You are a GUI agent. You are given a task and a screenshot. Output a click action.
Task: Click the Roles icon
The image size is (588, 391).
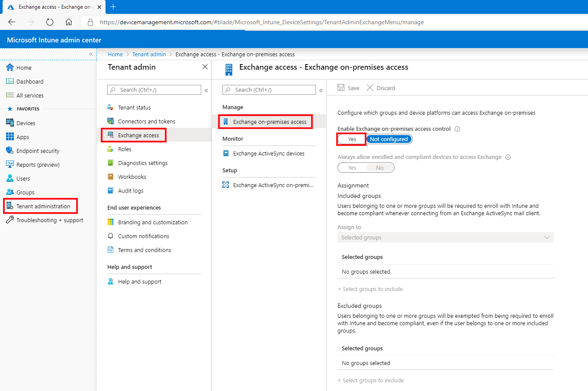click(x=110, y=149)
